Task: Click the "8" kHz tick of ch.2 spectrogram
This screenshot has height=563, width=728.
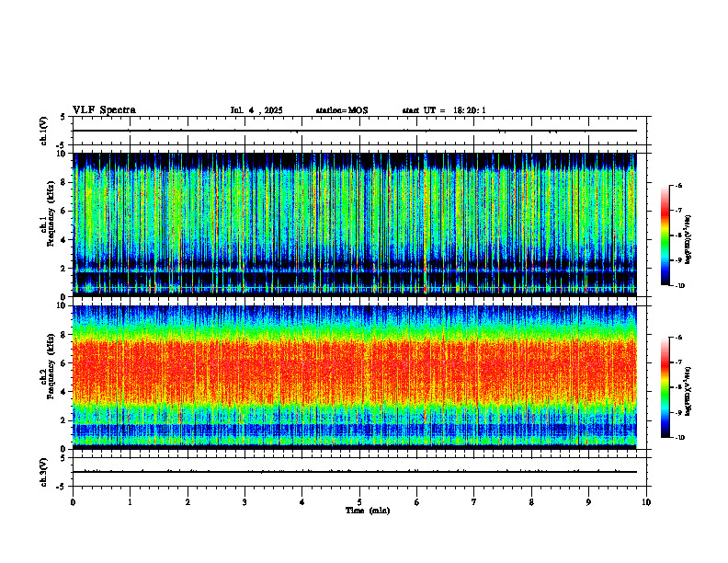Action: tap(63, 335)
